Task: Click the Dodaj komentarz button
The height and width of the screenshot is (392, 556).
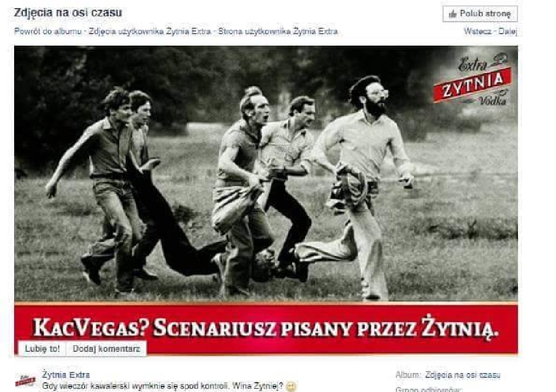Action: (106, 349)
